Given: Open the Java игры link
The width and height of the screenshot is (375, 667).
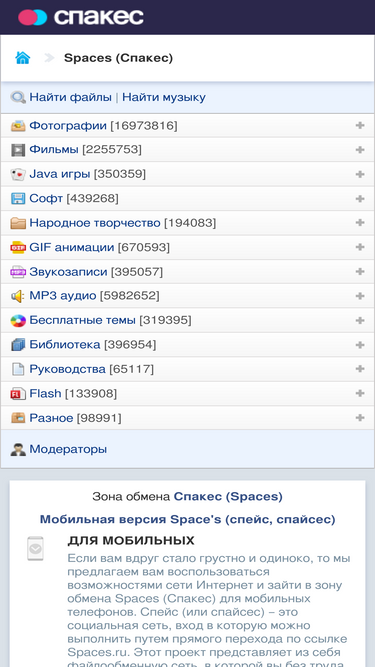Looking at the screenshot, I should (60, 174).
